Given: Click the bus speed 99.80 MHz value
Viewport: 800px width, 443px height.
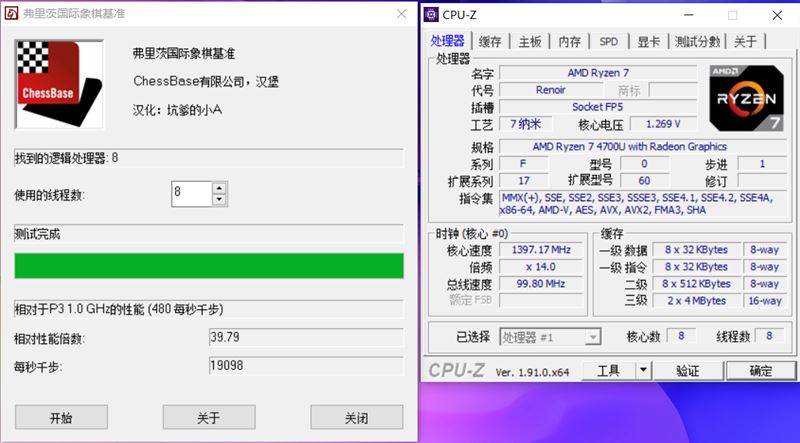Looking at the screenshot, I should pos(541,283).
